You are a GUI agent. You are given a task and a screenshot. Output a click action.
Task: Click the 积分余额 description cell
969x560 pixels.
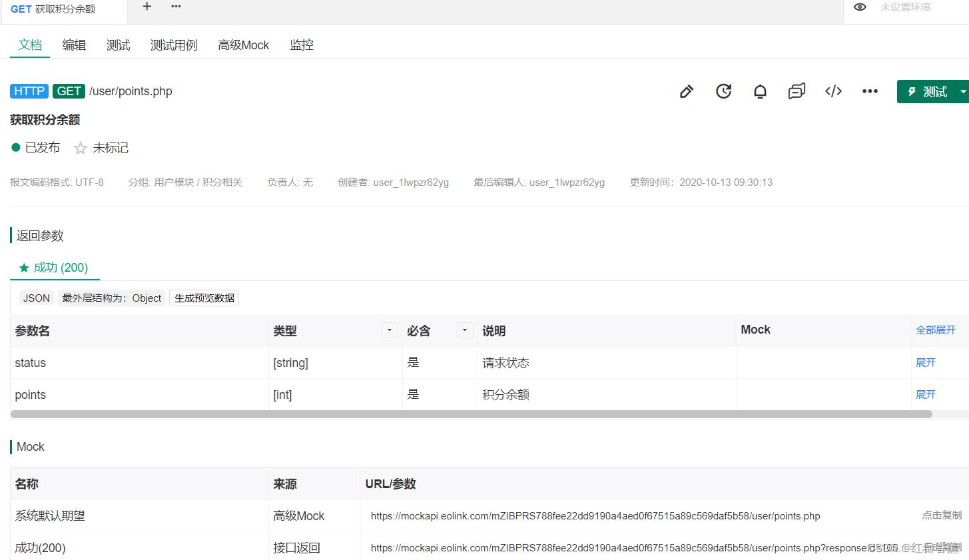pos(607,395)
